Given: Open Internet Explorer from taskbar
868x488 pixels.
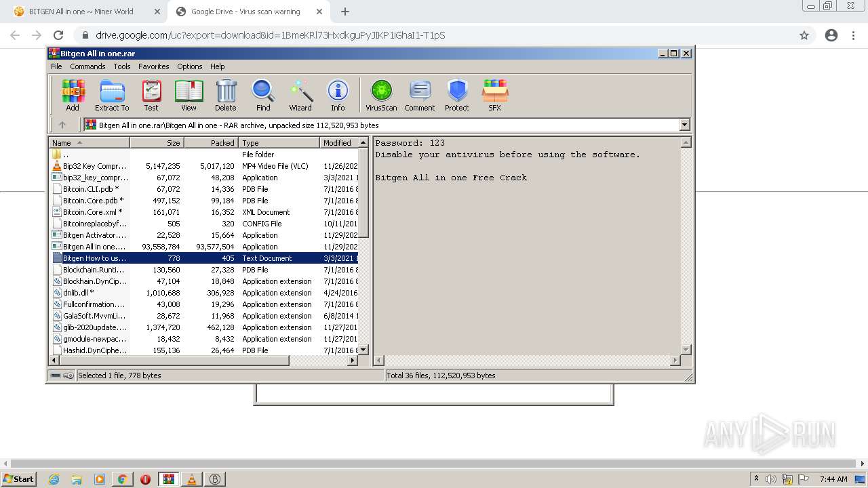Looking at the screenshot, I should 54,479.
